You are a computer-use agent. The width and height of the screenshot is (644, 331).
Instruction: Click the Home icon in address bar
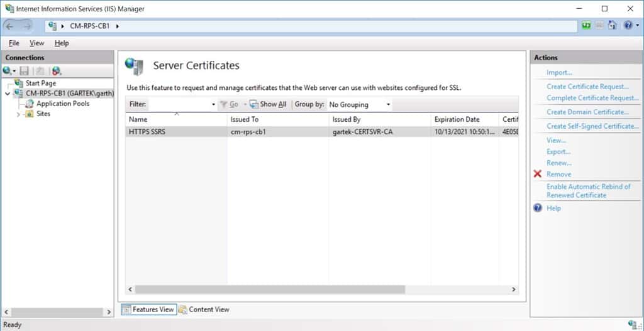[613, 25]
